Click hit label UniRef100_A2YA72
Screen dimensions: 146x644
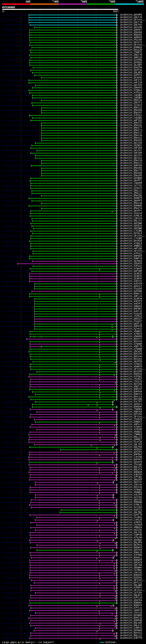(131, 329)
